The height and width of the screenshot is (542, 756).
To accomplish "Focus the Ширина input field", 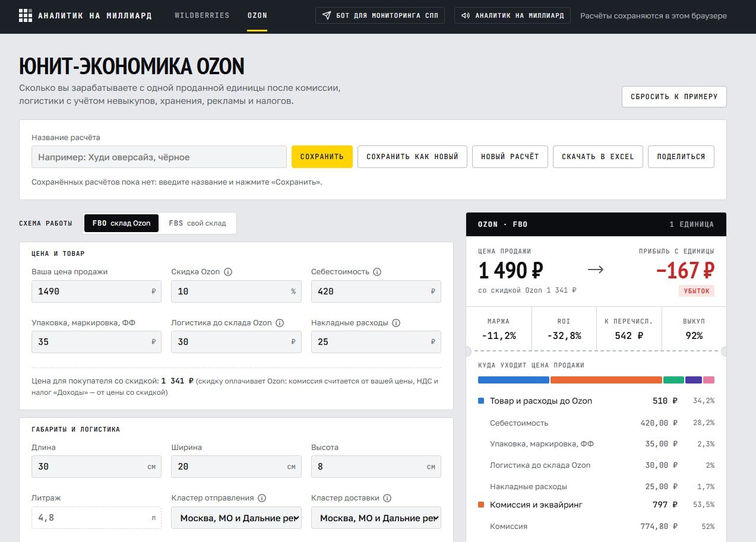I will tap(236, 467).
